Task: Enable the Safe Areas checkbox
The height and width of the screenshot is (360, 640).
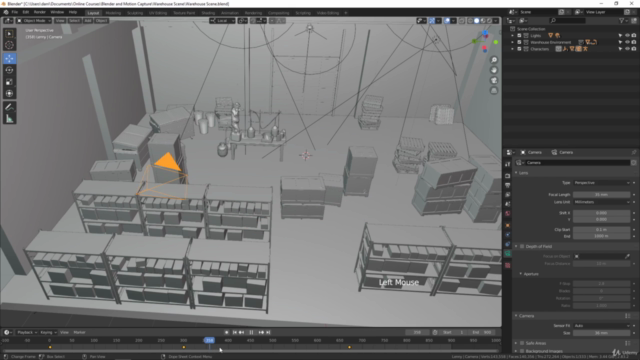Action: click(x=522, y=343)
